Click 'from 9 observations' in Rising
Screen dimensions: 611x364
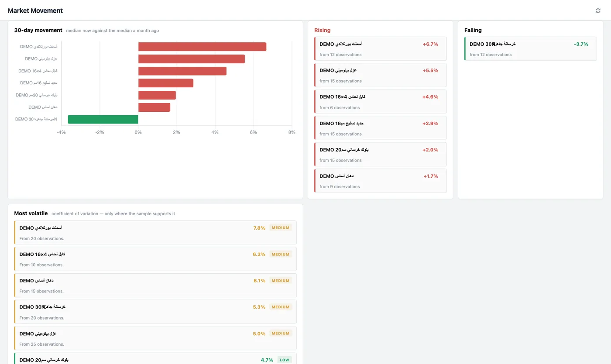[340, 187]
